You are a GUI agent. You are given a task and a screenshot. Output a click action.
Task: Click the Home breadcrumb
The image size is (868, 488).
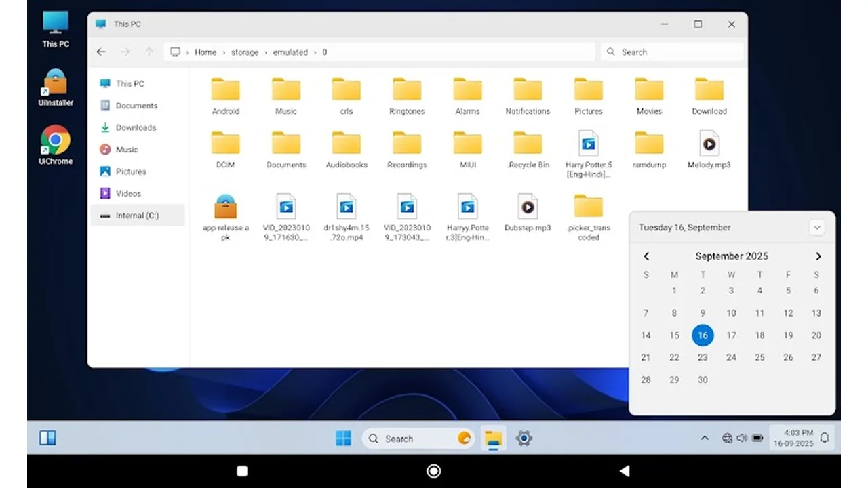click(205, 52)
